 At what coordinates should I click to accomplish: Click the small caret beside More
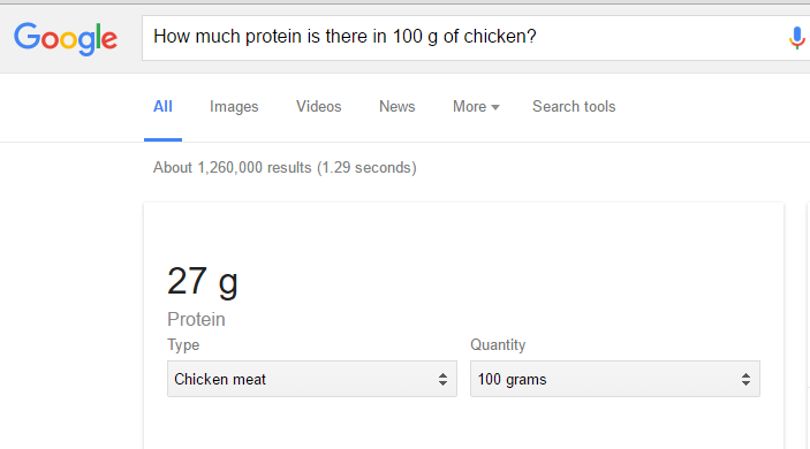pyautogui.click(x=495, y=107)
